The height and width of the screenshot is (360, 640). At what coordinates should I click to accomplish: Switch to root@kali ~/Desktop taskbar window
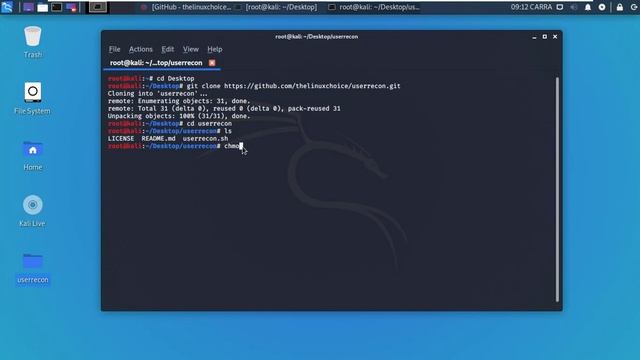[x=276, y=7]
